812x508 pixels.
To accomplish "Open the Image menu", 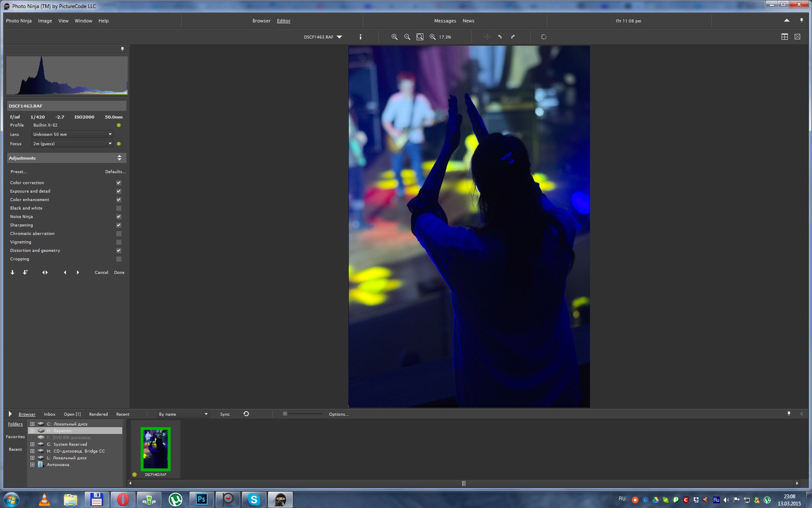I will coord(45,21).
